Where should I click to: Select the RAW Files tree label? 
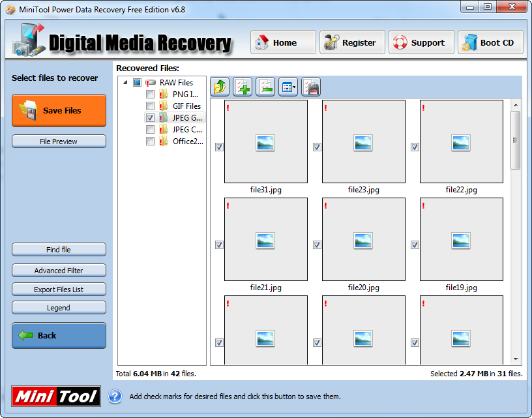click(176, 83)
